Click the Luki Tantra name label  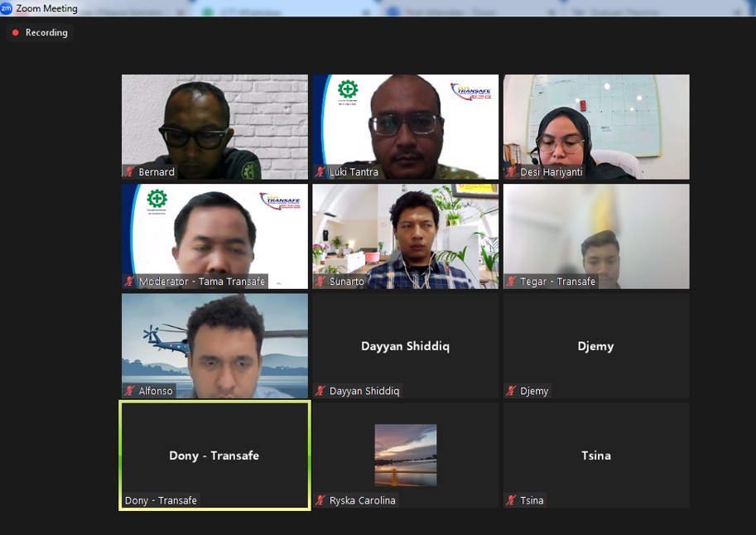[354, 172]
